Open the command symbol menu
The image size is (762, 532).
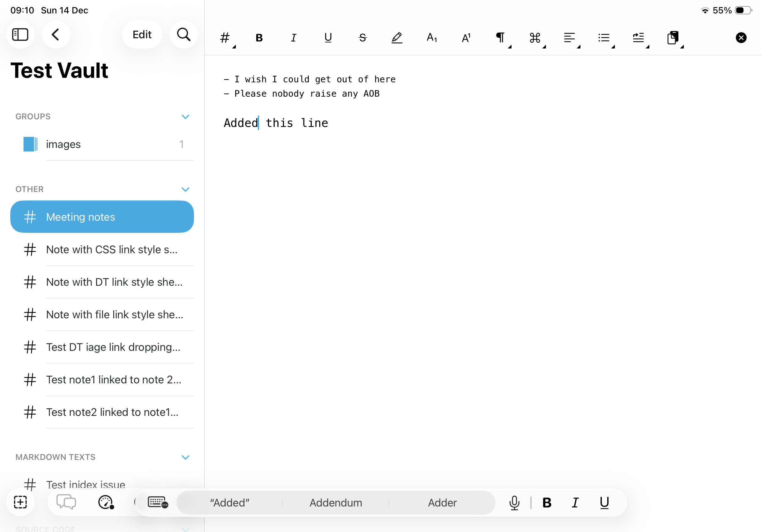pyautogui.click(x=535, y=38)
